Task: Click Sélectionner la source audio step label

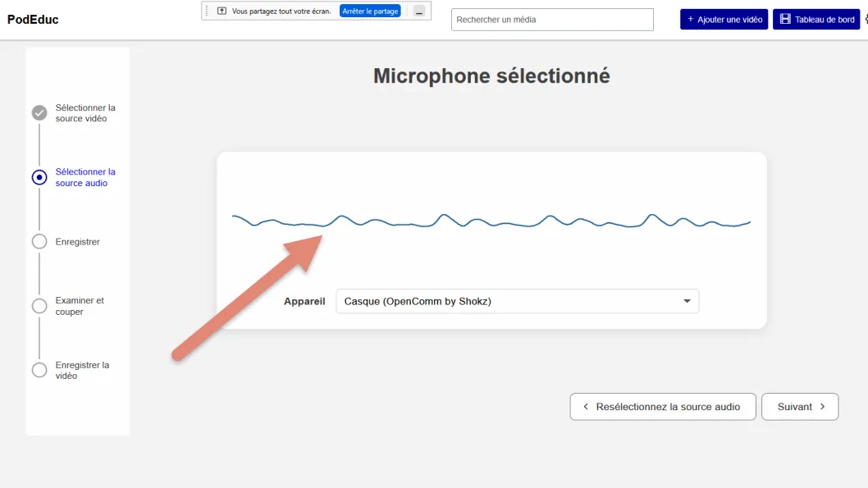Action: [x=85, y=178]
